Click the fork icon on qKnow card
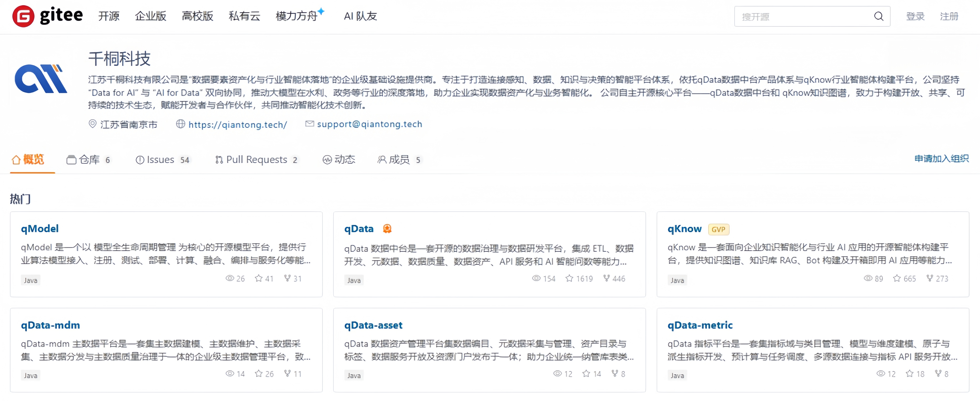Viewport: 980px width, 401px height. tap(929, 278)
